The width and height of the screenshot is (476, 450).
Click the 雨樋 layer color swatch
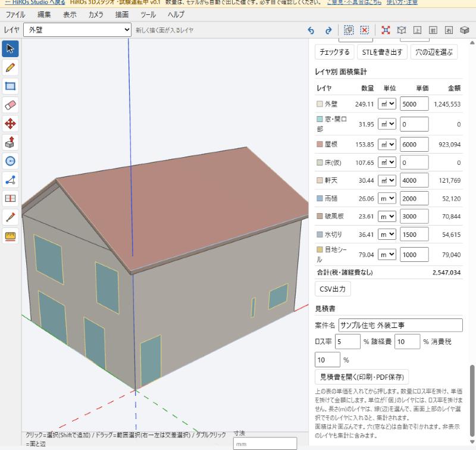click(x=320, y=198)
